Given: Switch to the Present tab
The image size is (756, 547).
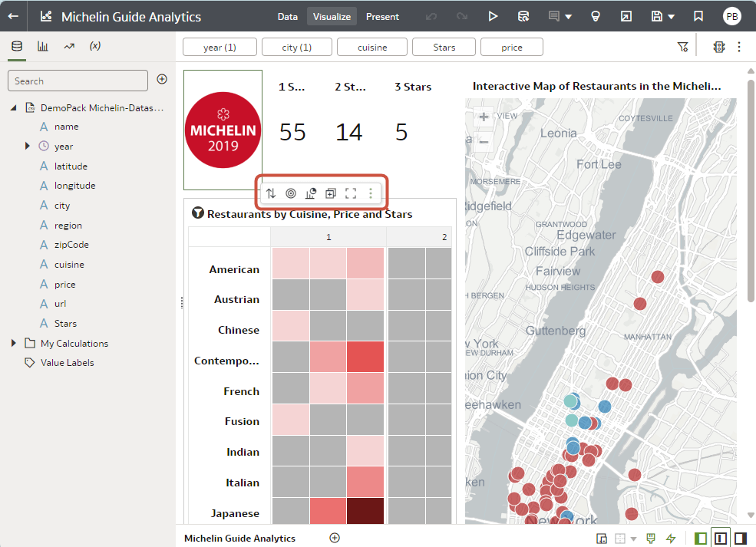Looking at the screenshot, I should [382, 16].
